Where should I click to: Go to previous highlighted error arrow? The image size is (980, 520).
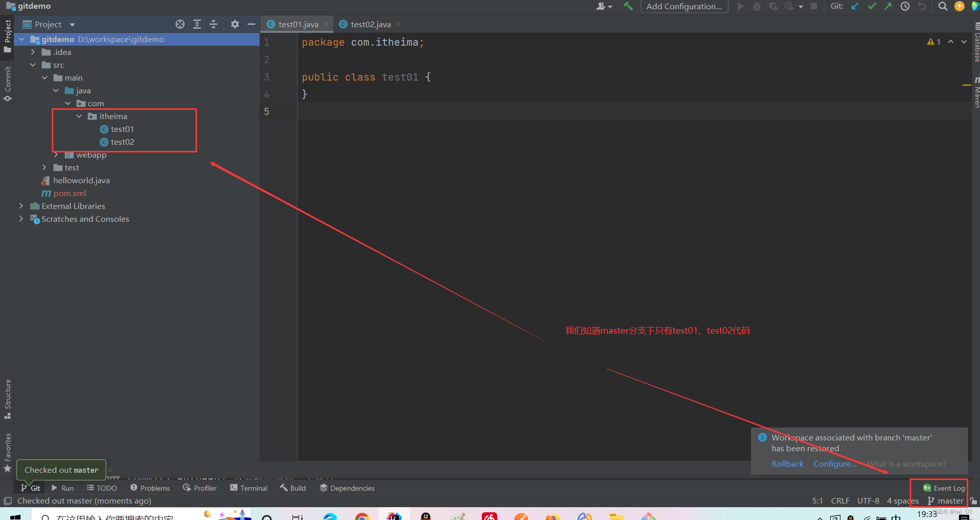tap(951, 42)
